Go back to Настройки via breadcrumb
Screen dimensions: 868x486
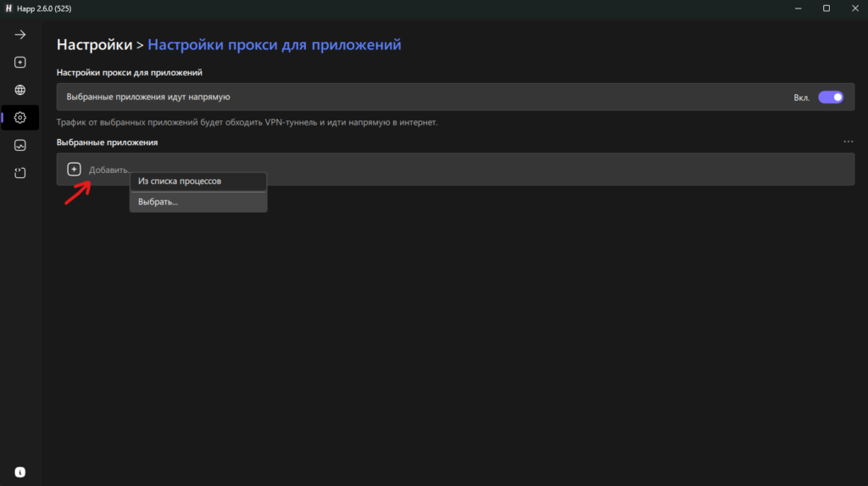click(95, 44)
